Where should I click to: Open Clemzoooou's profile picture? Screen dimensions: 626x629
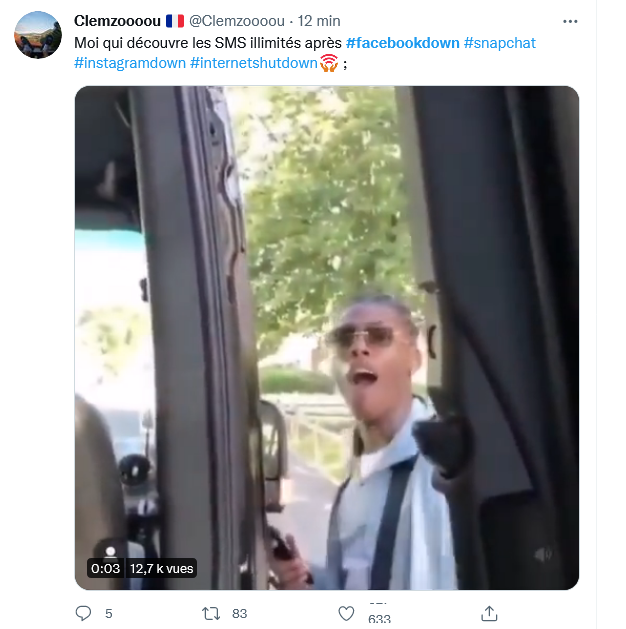point(38,35)
